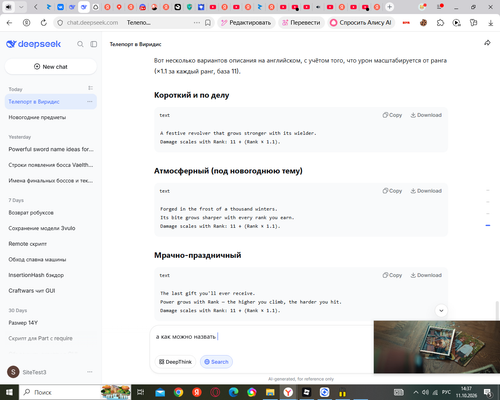Click the cookie extension icon
Viewport: 500px width, 400px height.
[423, 23]
